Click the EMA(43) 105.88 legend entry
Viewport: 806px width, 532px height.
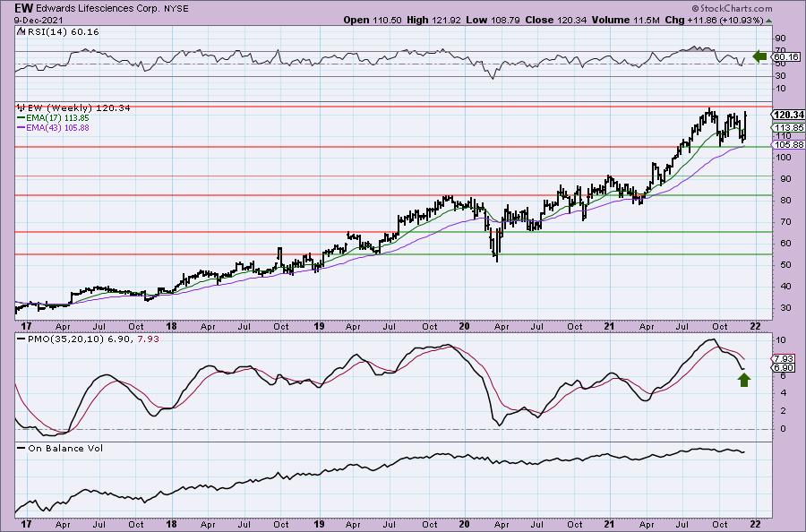pos(57,127)
